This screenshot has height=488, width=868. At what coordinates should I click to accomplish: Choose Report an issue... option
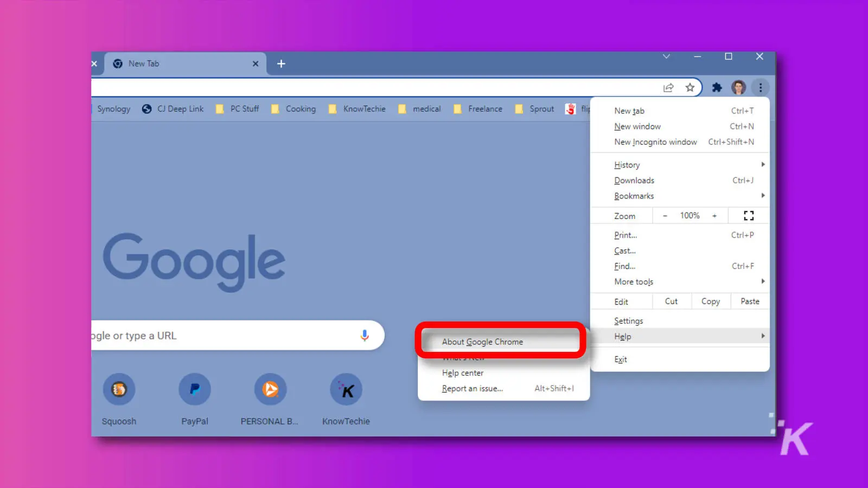tap(503, 389)
